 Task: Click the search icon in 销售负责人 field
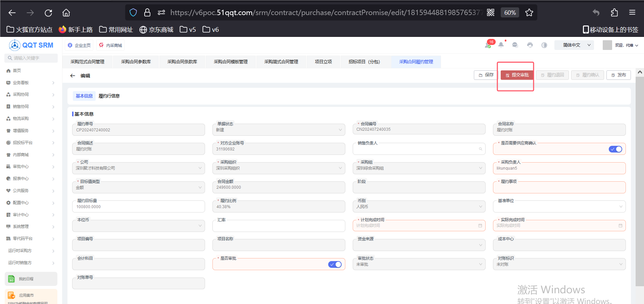pyautogui.click(x=481, y=149)
